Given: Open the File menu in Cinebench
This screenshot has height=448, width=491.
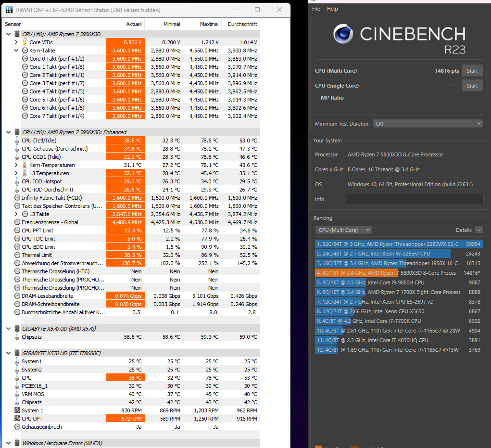Looking at the screenshot, I should [x=316, y=9].
